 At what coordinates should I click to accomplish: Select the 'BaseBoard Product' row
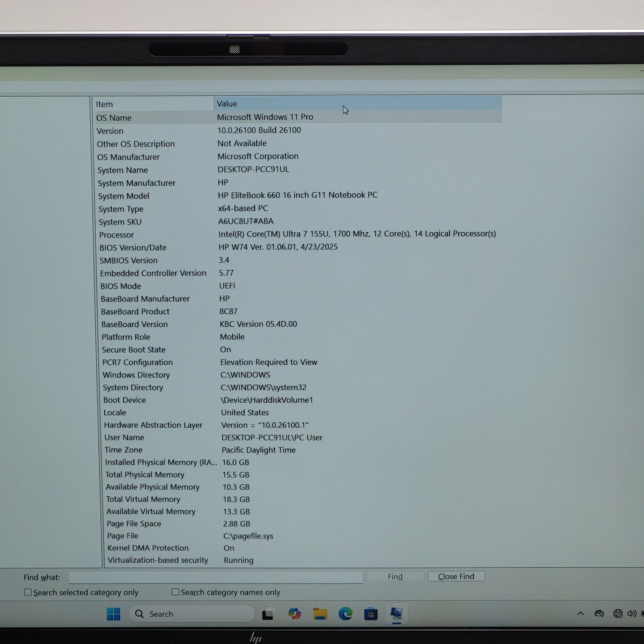(135, 312)
